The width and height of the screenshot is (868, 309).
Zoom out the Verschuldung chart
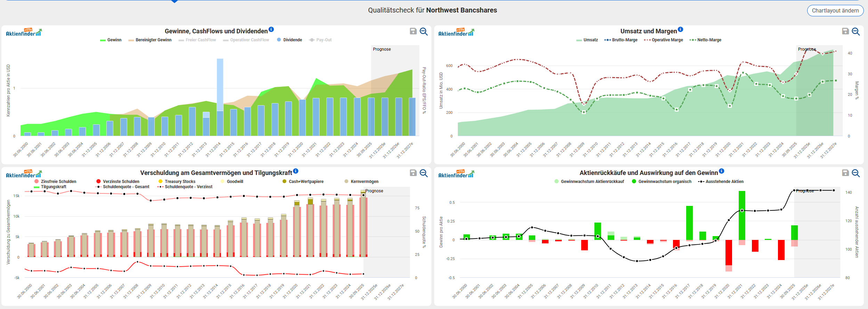(x=423, y=173)
